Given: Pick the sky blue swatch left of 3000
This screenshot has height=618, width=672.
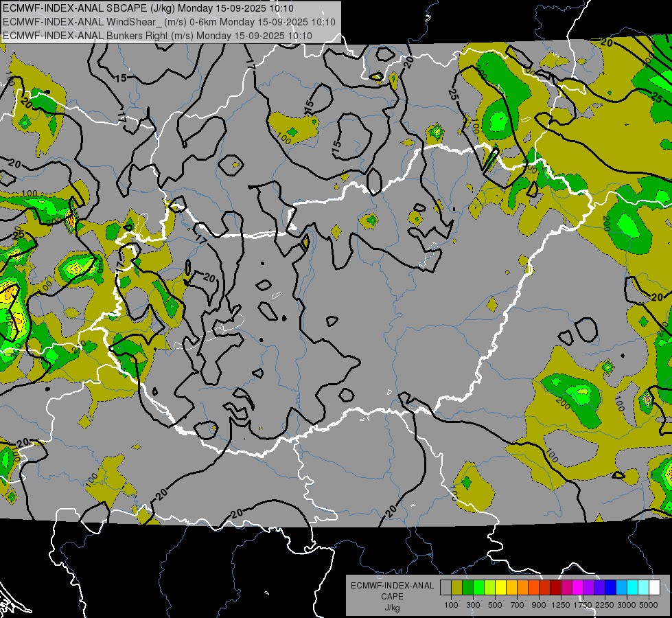Looking at the screenshot, I should [x=622, y=587].
